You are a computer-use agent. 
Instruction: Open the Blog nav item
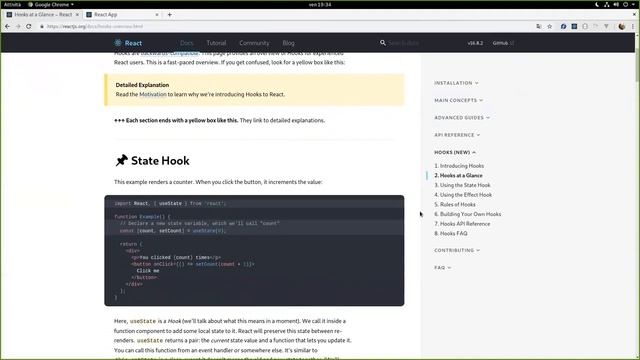(x=288, y=43)
